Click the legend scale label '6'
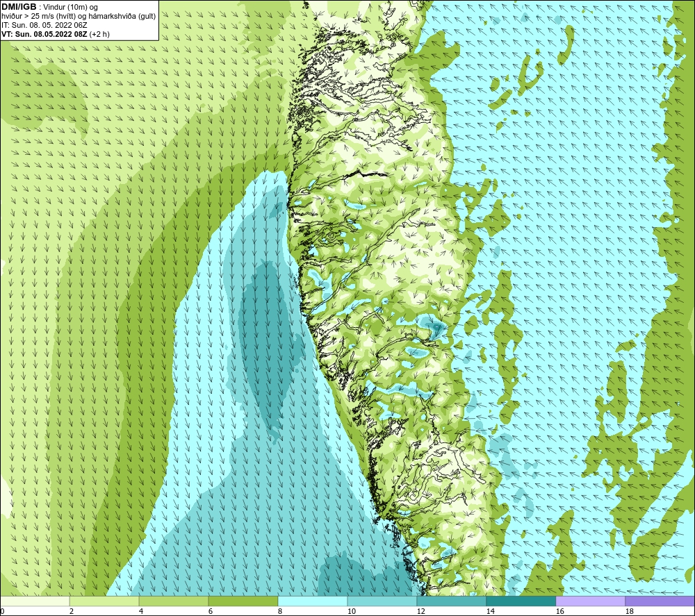 point(211,611)
